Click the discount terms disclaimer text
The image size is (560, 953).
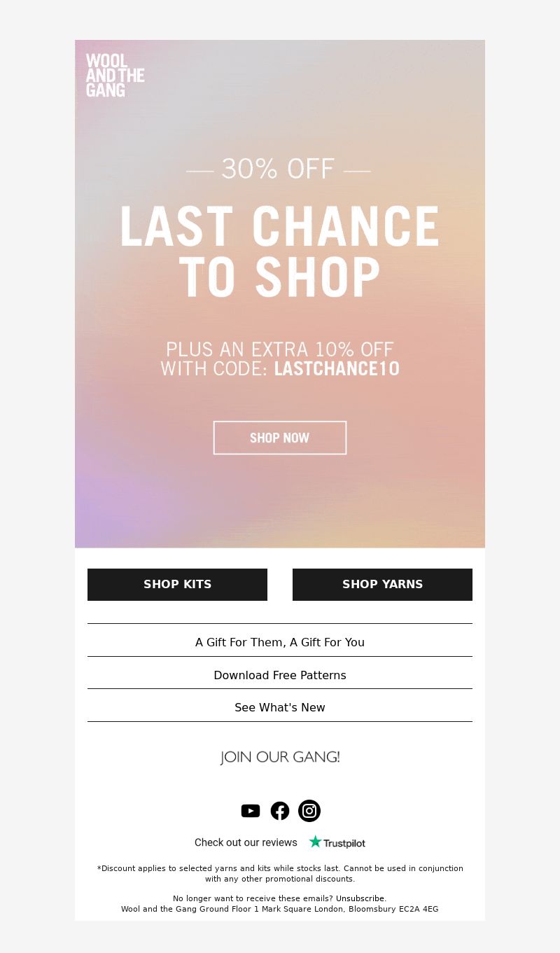(x=280, y=873)
